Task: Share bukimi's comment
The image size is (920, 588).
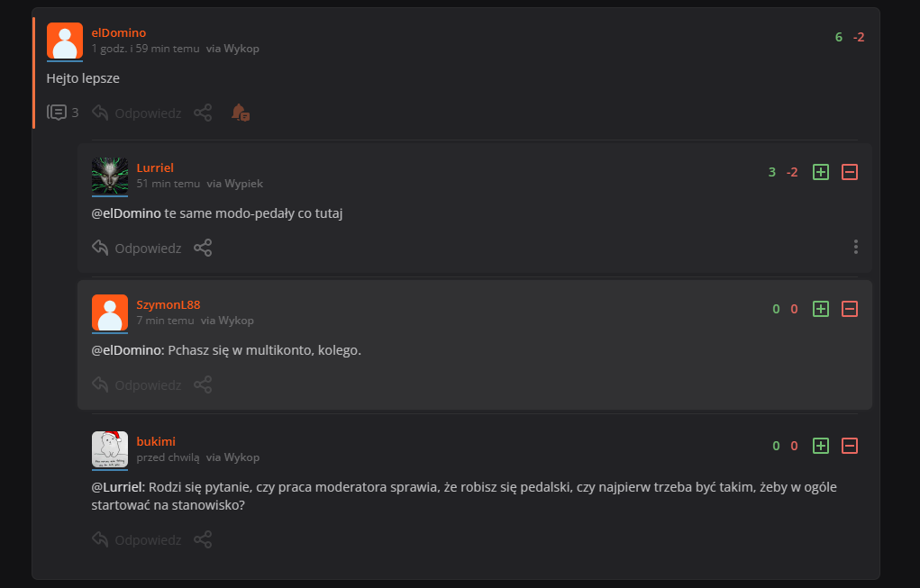Action: tap(203, 539)
